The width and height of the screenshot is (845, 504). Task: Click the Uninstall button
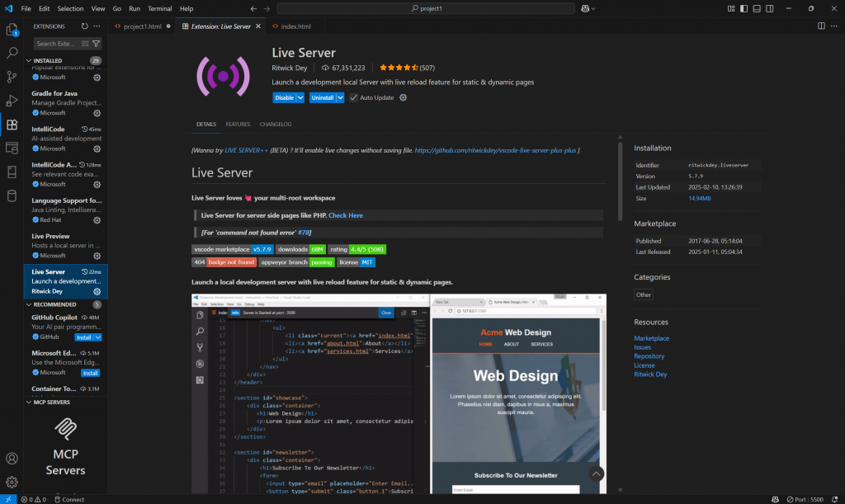tap(323, 97)
